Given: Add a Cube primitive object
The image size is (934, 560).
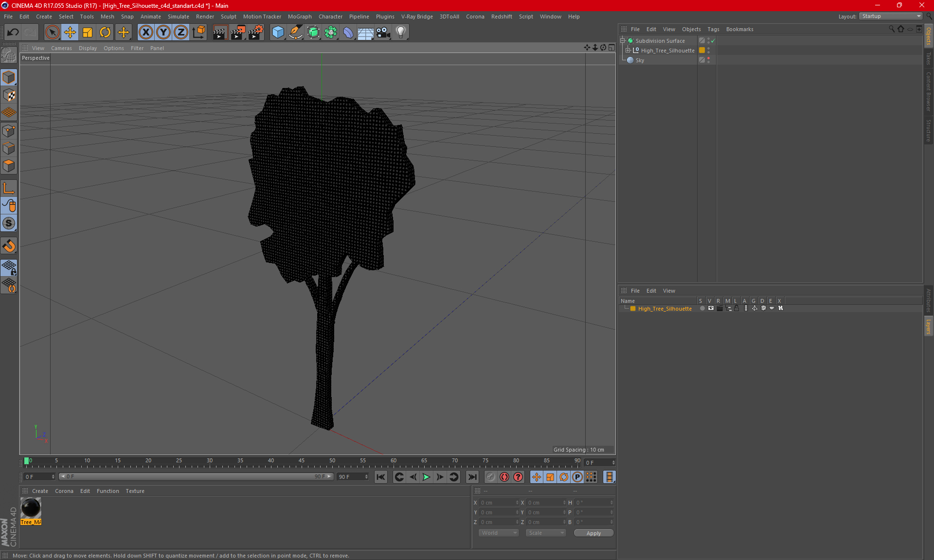Looking at the screenshot, I should pyautogui.click(x=278, y=33).
